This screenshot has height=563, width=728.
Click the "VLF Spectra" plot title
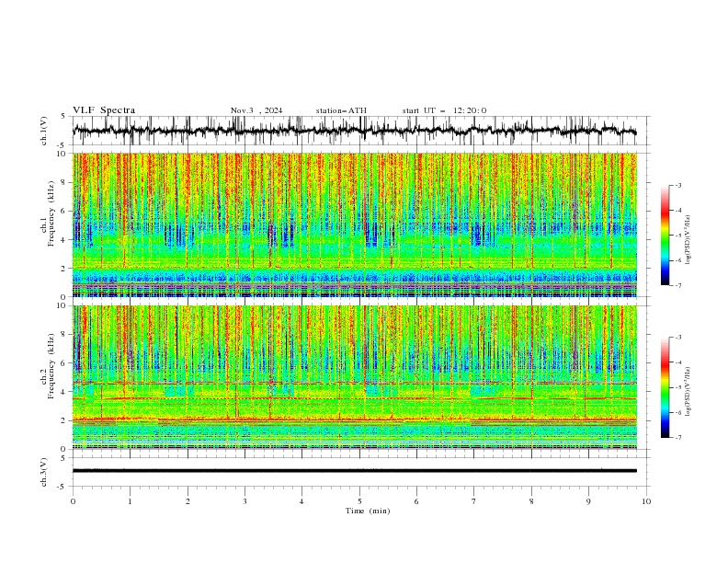104,110
